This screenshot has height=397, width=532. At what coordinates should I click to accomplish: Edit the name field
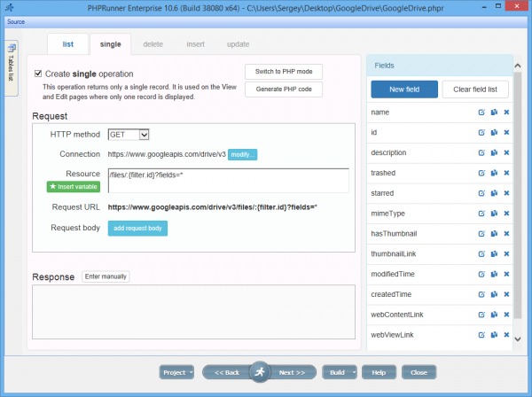coord(481,113)
